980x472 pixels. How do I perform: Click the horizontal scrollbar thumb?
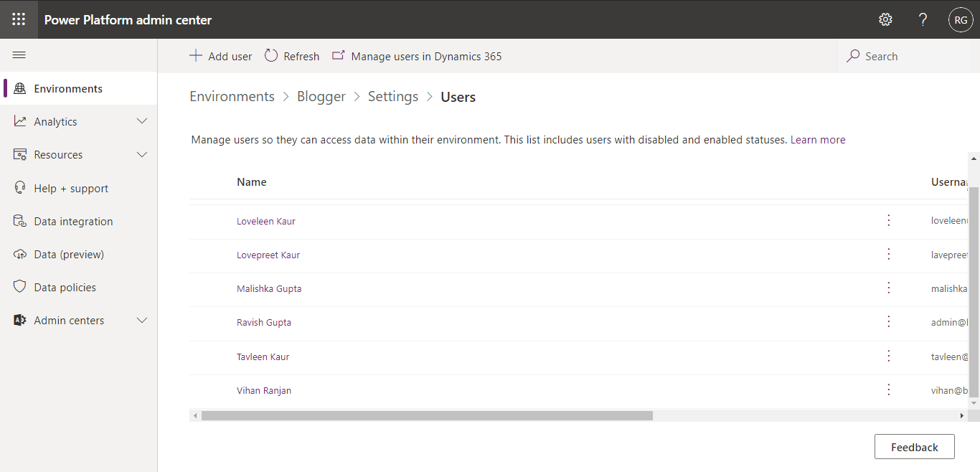pyautogui.click(x=427, y=415)
